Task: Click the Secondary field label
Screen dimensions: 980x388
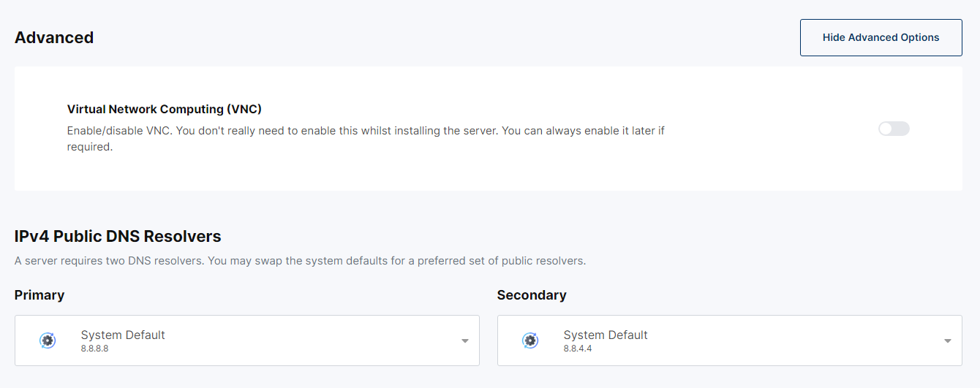Action: coord(532,295)
